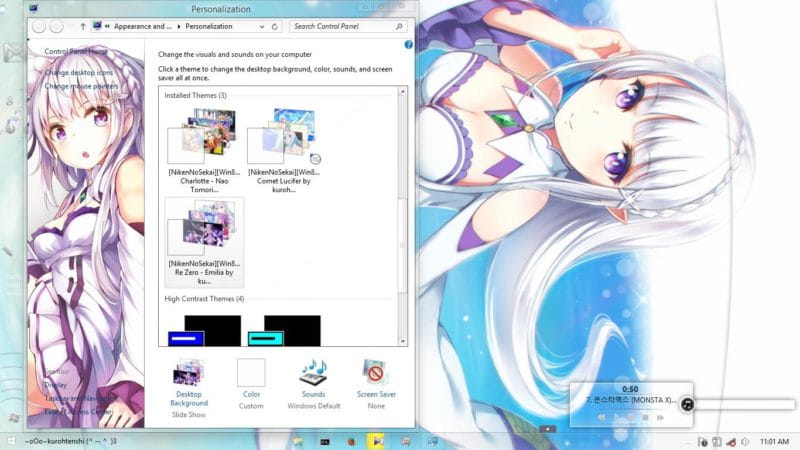
Task: Click the theme list scroll down arrow
Action: tap(403, 341)
